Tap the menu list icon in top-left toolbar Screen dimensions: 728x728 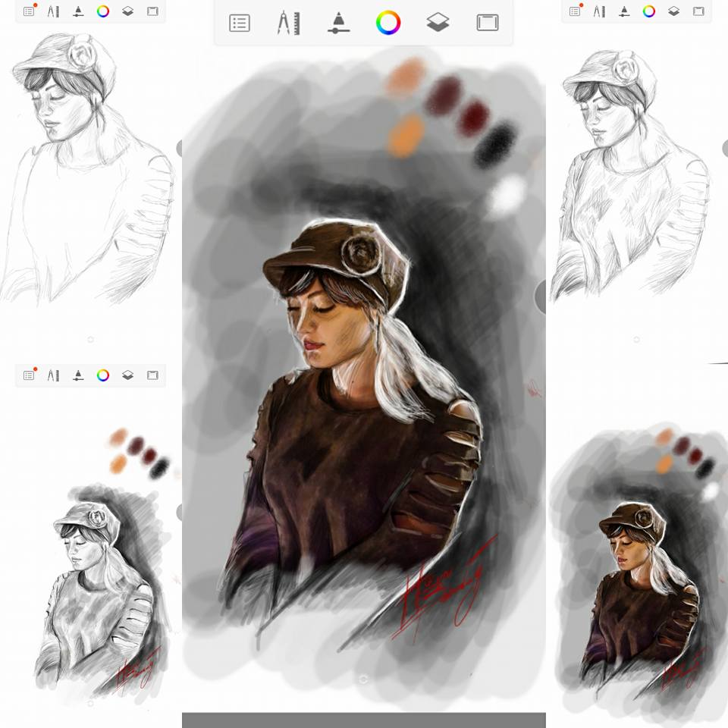tap(29, 11)
